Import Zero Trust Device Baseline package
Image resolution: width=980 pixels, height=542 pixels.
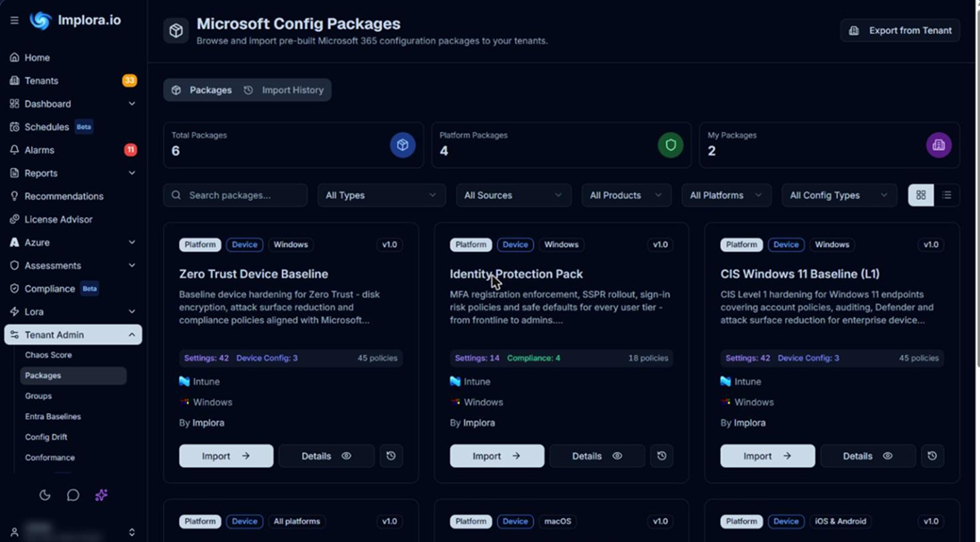click(226, 456)
